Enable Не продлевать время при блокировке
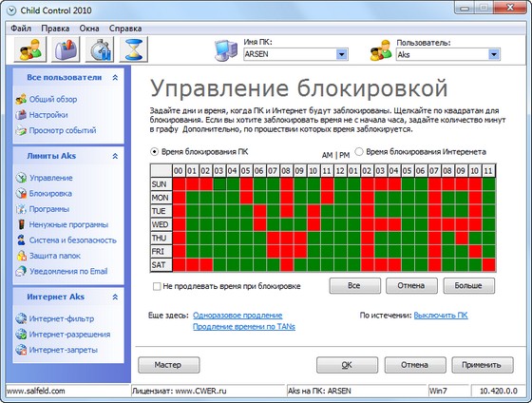This screenshot has height=403, width=532. [157, 286]
